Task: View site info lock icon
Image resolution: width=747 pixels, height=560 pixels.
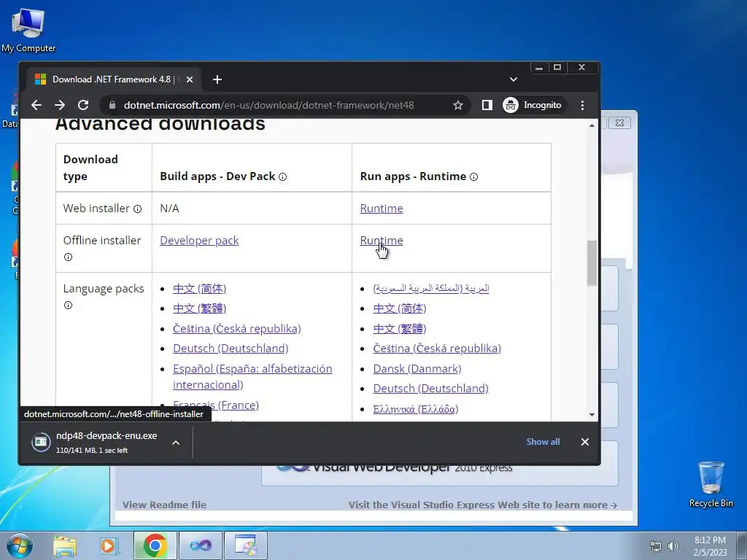Action: (x=112, y=105)
